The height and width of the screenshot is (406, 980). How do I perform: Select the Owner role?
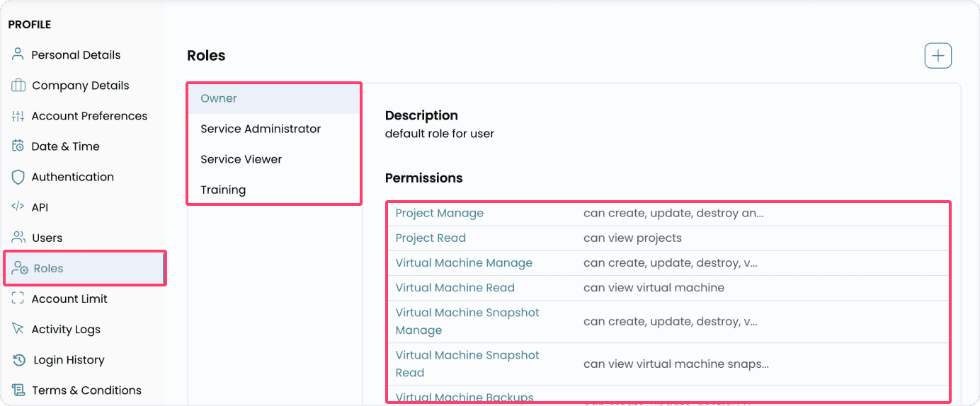pyautogui.click(x=219, y=98)
